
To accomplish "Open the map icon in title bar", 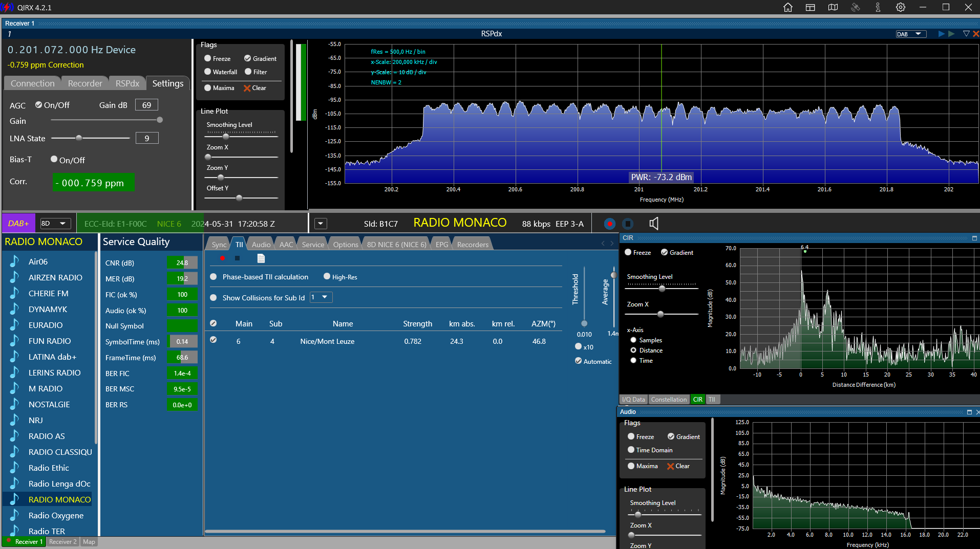I will [x=833, y=8].
